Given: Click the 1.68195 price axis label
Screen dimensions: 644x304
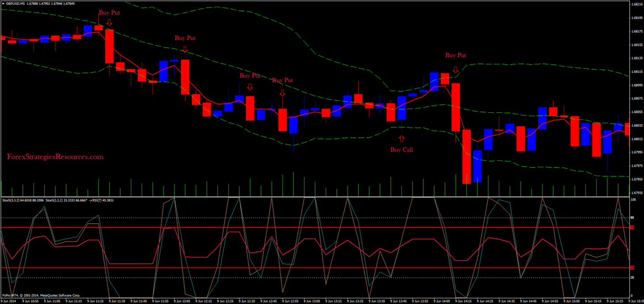Looking at the screenshot, I should pos(637,18).
